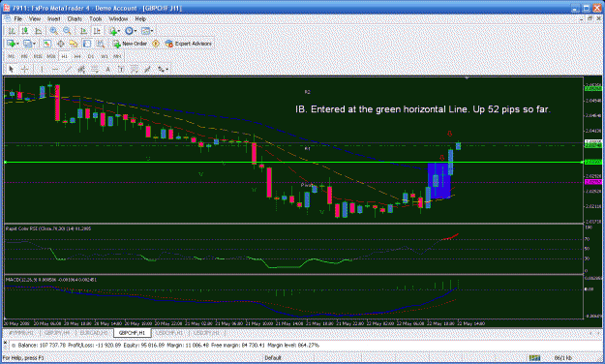Select the M5 timeframe
Screen dimensions: 605x364
[x=24, y=56]
